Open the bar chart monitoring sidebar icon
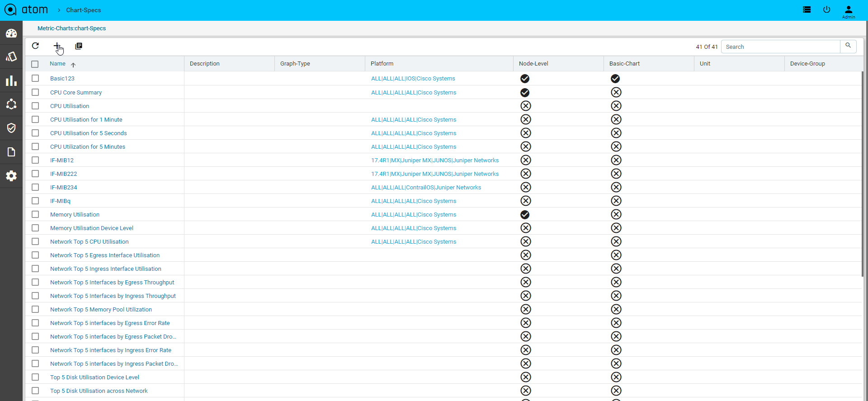The image size is (868, 401). 11,81
